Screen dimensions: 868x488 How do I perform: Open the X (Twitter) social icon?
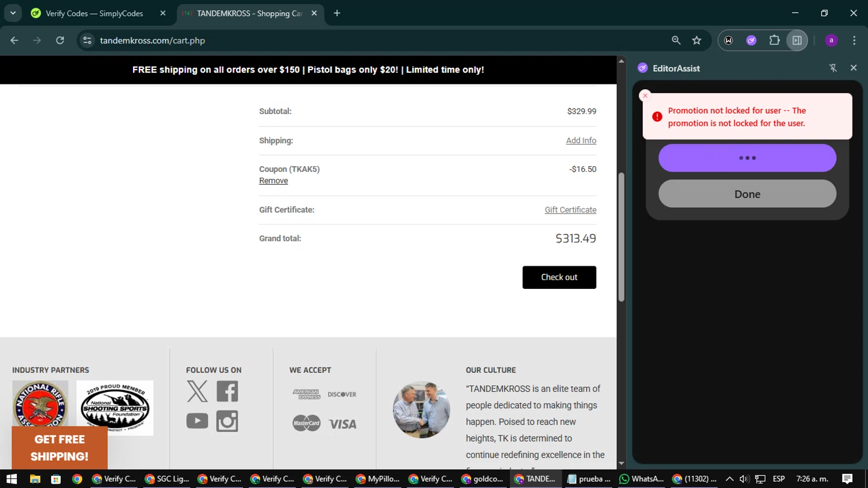tap(197, 391)
